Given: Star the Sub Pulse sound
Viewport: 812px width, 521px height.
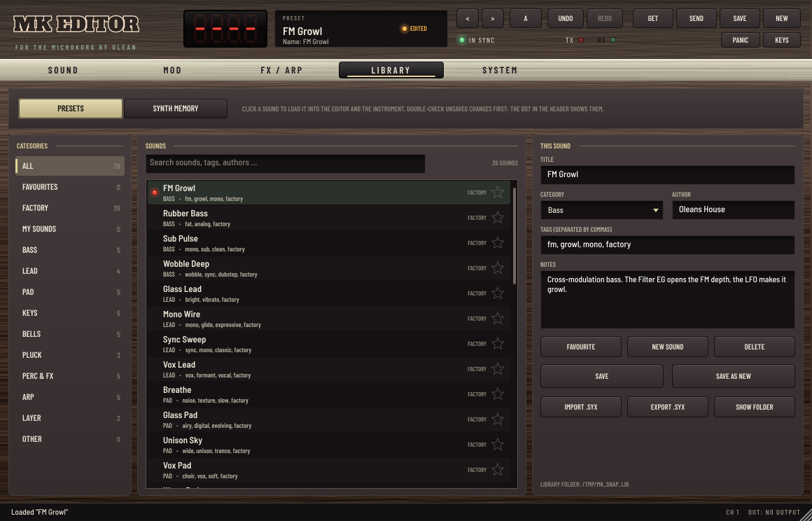Looking at the screenshot, I should pos(497,243).
